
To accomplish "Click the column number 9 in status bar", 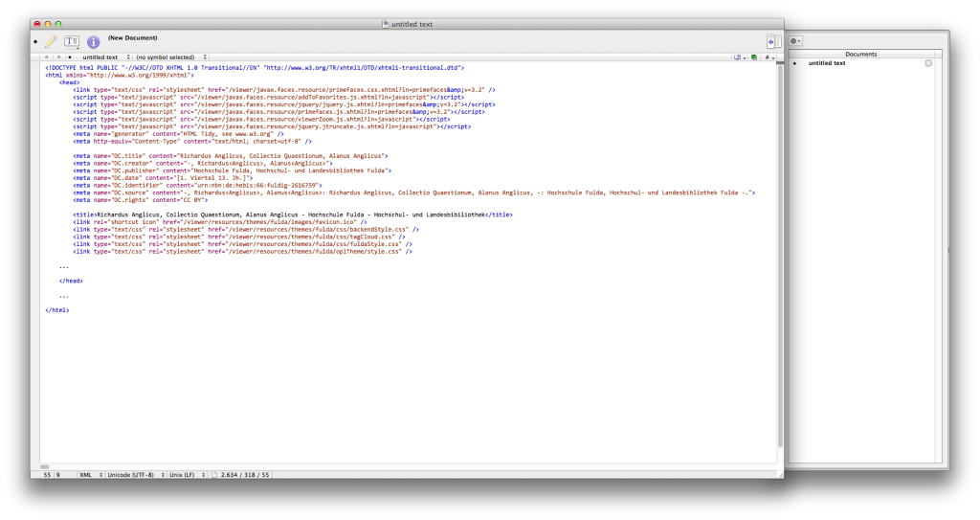I will [x=58, y=475].
